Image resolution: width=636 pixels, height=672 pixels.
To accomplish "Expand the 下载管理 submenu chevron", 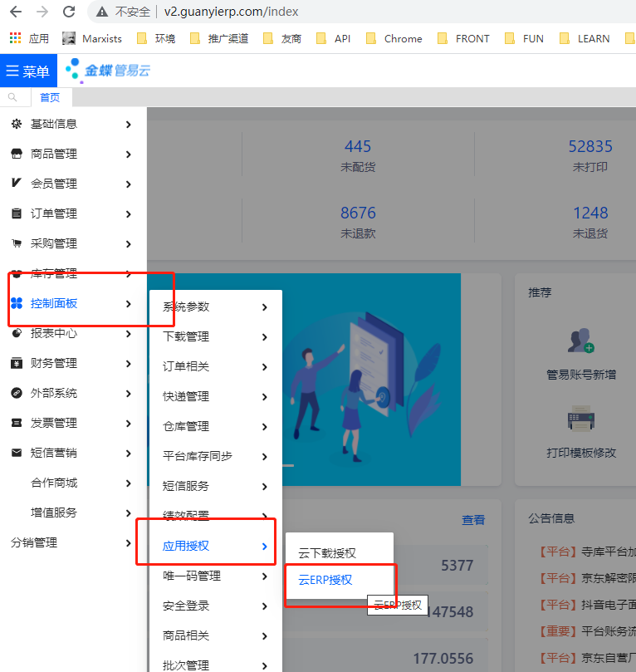I will point(265,337).
